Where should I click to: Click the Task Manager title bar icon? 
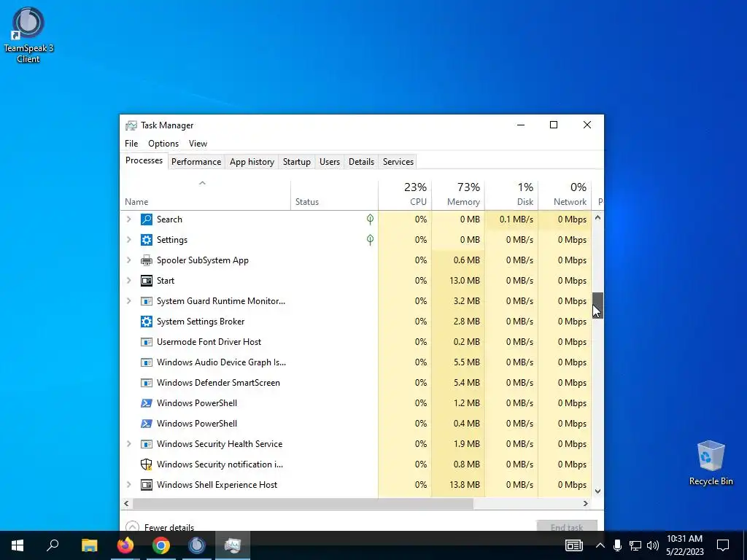coord(131,125)
